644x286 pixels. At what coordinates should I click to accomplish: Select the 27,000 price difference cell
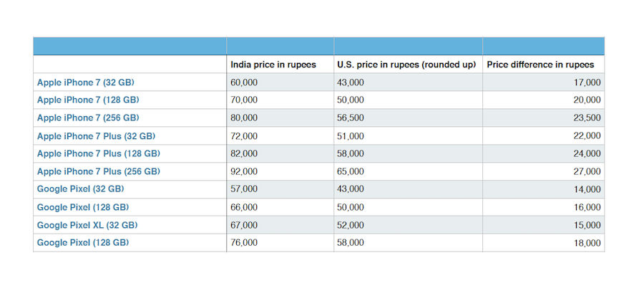(543, 171)
